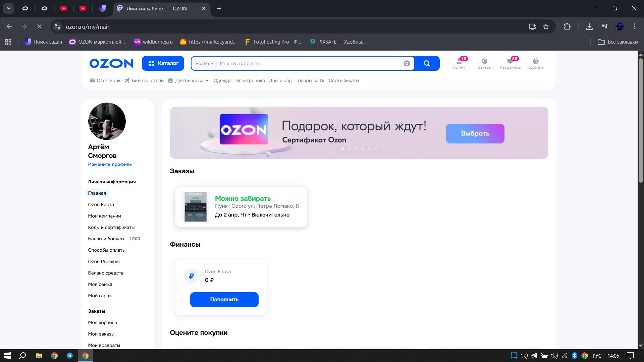This screenshot has width=644, height=362.
Task: Bookmark page with star icon
Action: pyautogui.click(x=546, y=27)
